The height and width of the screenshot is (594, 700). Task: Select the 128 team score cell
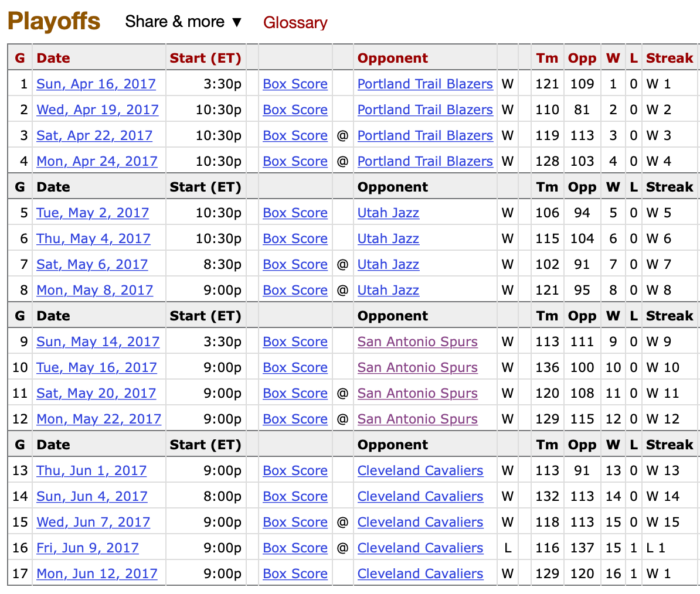click(548, 162)
